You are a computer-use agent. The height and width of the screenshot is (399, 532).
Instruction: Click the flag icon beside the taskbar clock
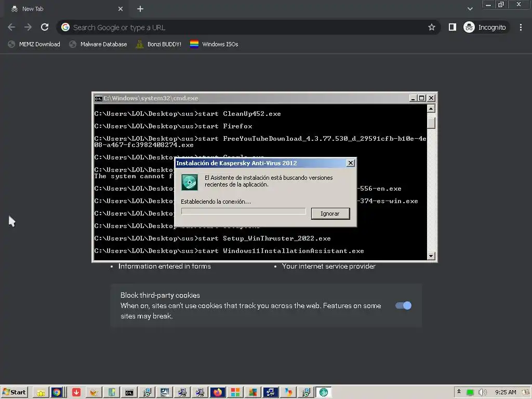526,393
